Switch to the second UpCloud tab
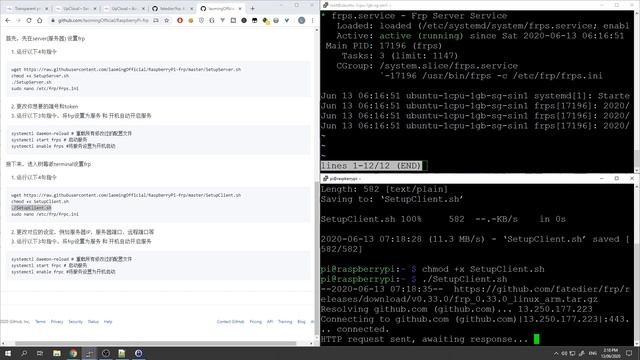Image resolution: width=640 pixels, height=360 pixels. click(76, 8)
